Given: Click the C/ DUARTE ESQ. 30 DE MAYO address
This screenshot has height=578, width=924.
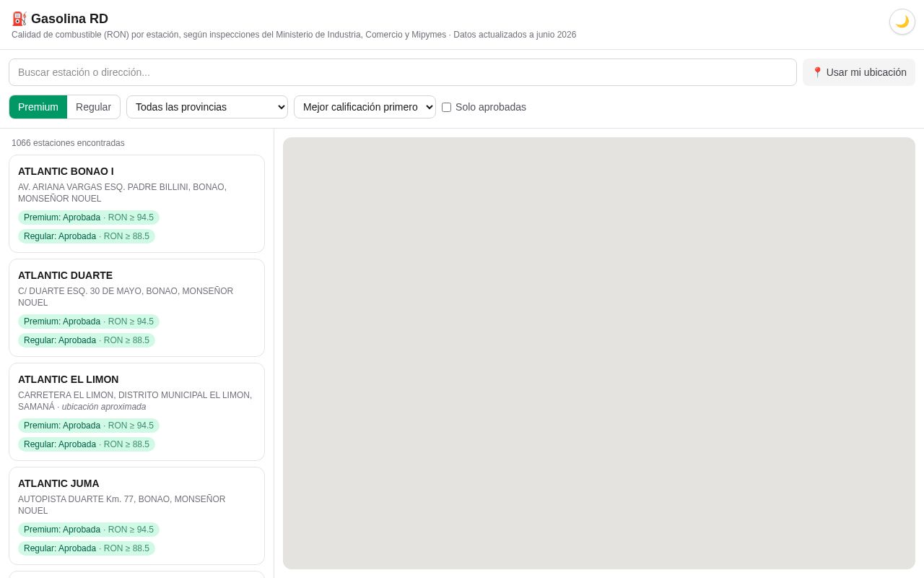Looking at the screenshot, I should coord(126,297).
